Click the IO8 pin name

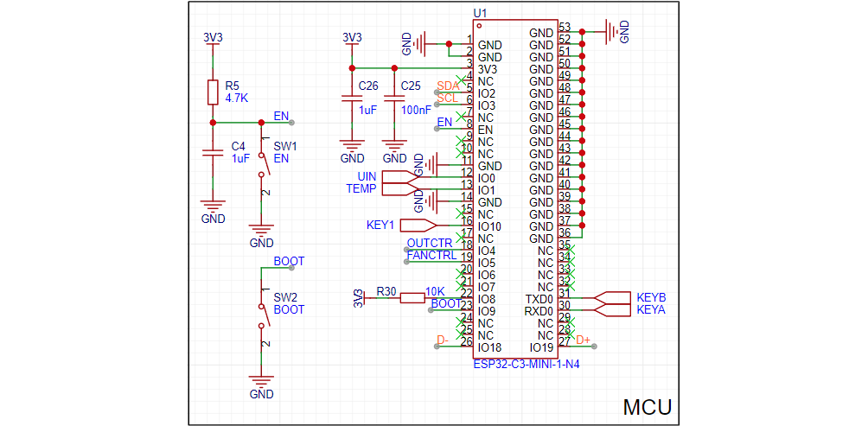tap(487, 299)
